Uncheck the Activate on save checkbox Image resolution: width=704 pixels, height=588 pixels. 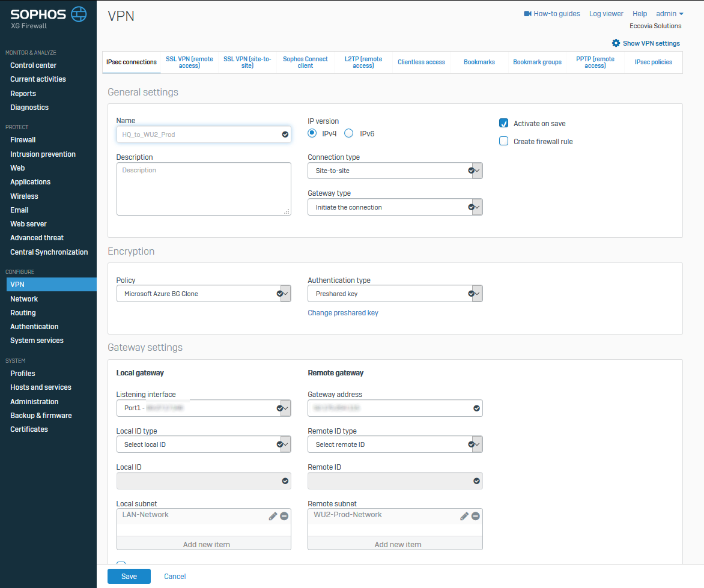pos(504,123)
